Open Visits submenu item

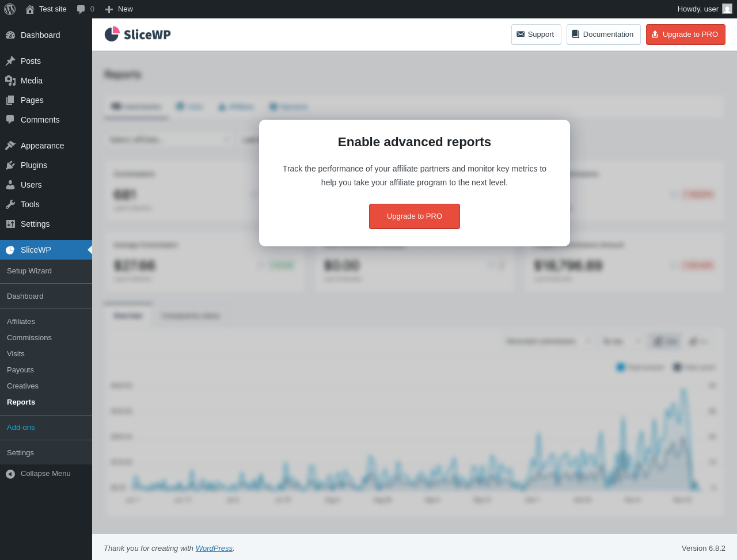[x=46, y=354]
